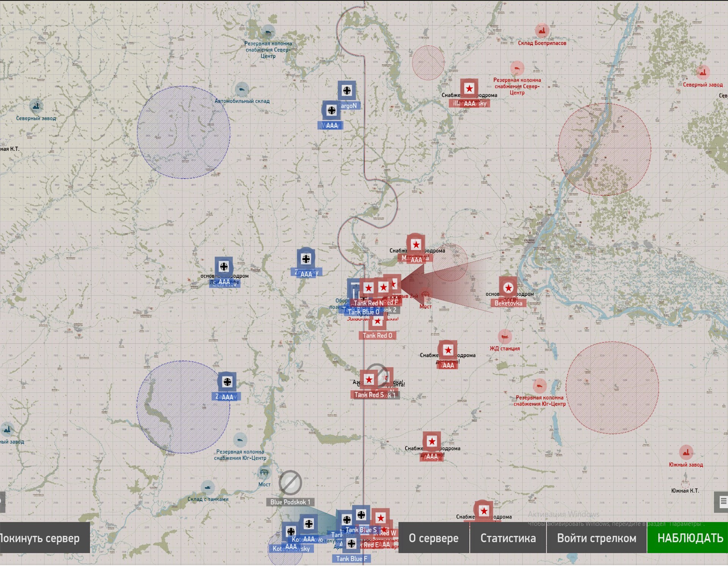Select the Автомобильный склад truck icon
Viewport: 728px width, 566px height.
242,90
